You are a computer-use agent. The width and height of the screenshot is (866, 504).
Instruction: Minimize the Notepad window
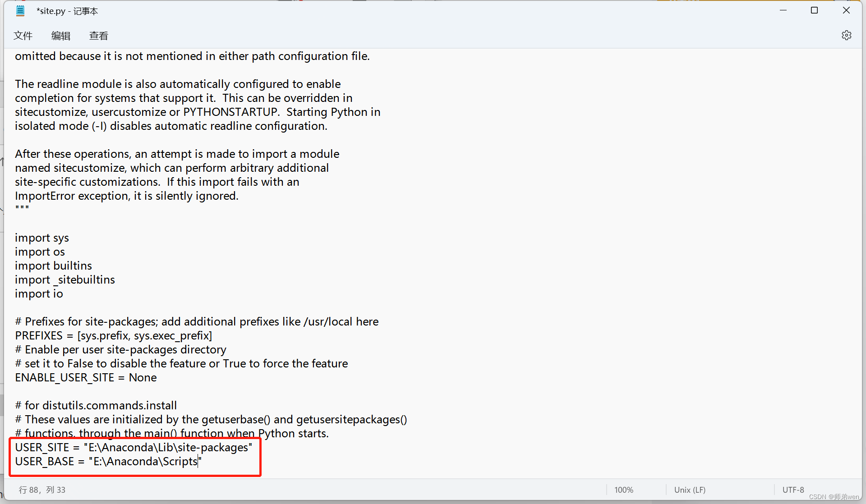pos(783,10)
